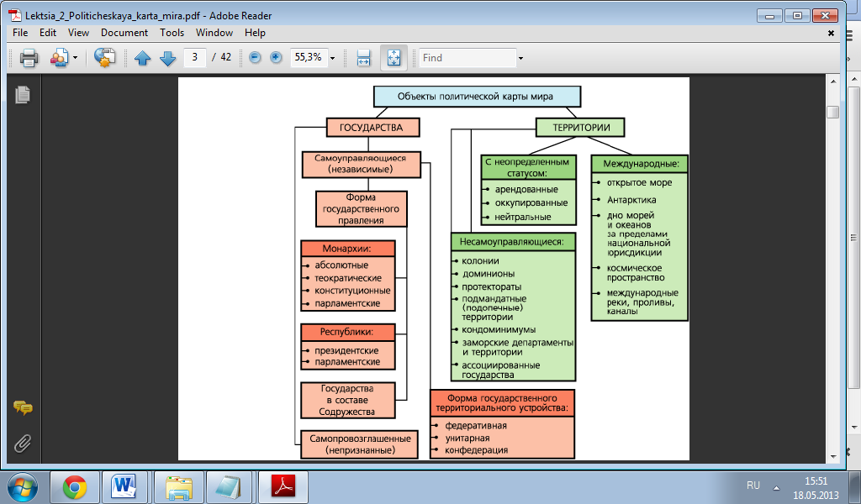Click 'Объекты политической карты мира' title box
The width and height of the screenshot is (861, 504).
pyautogui.click(x=477, y=97)
